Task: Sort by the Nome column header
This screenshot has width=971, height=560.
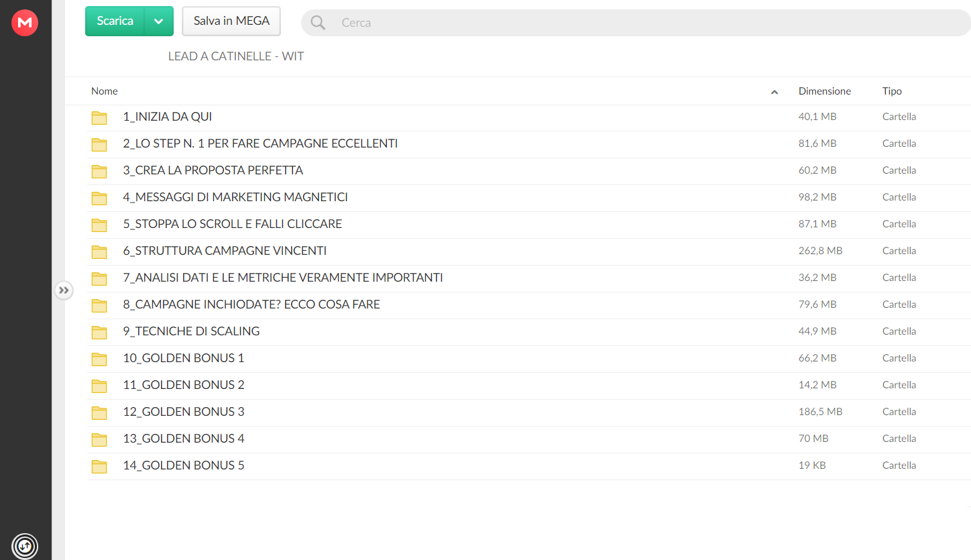Action: [105, 91]
